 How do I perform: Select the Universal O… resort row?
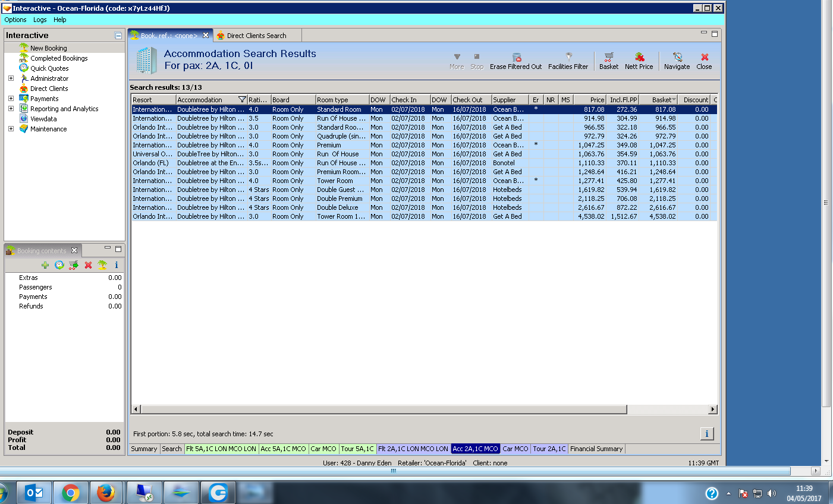(424, 154)
